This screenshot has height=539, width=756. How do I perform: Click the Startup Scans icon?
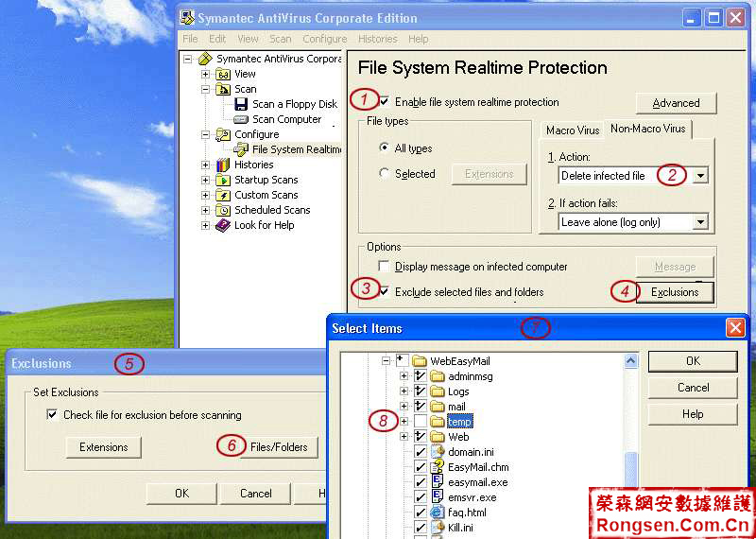pyautogui.click(x=223, y=180)
